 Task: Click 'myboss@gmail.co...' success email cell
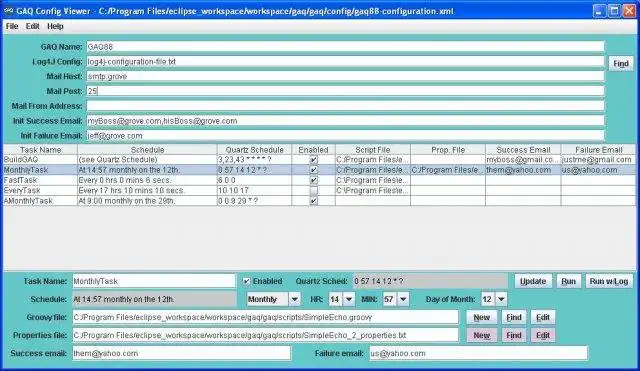click(523, 160)
